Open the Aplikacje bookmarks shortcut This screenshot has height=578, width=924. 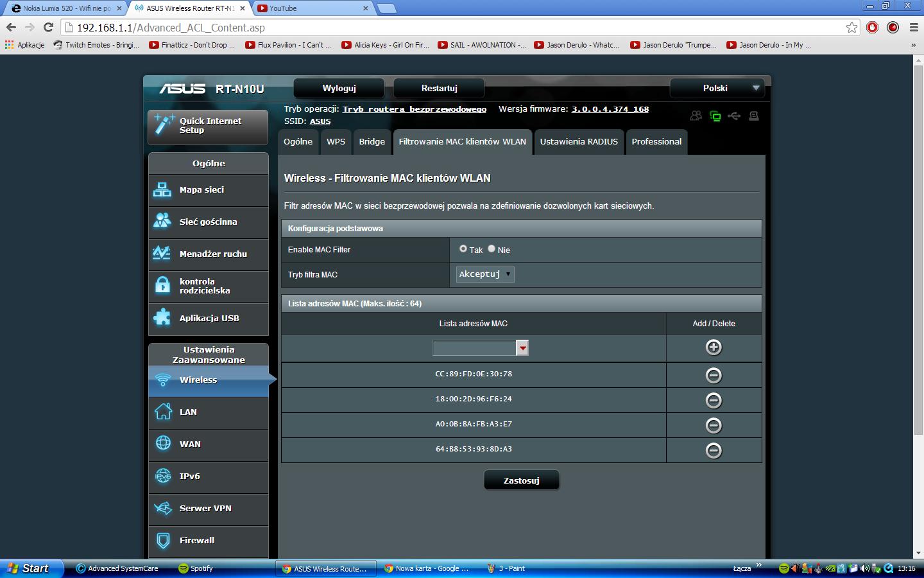[x=25, y=45]
